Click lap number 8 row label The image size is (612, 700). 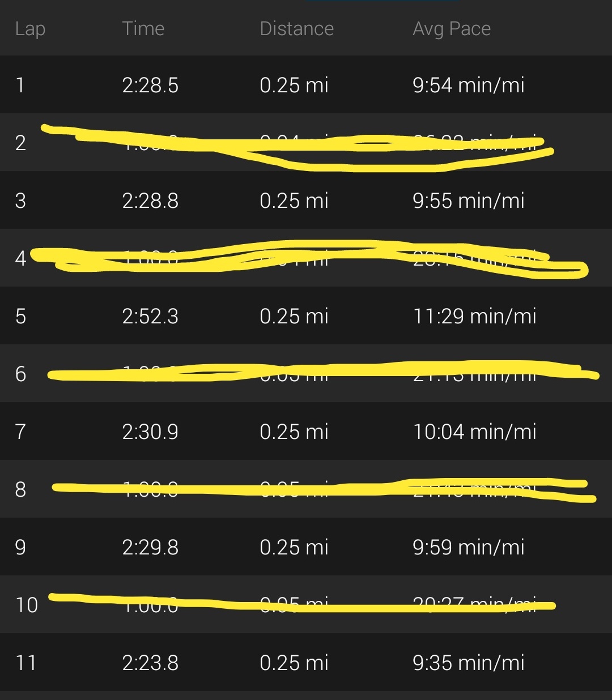(20, 489)
